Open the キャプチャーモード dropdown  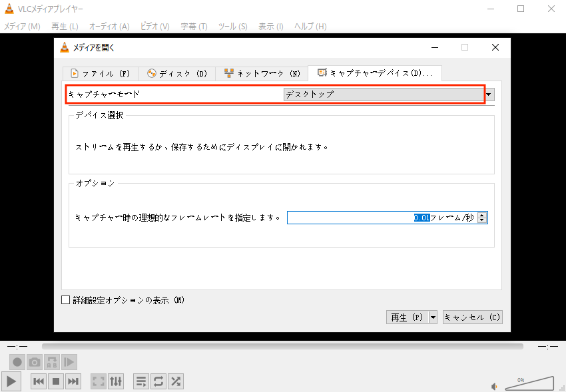[x=489, y=95]
